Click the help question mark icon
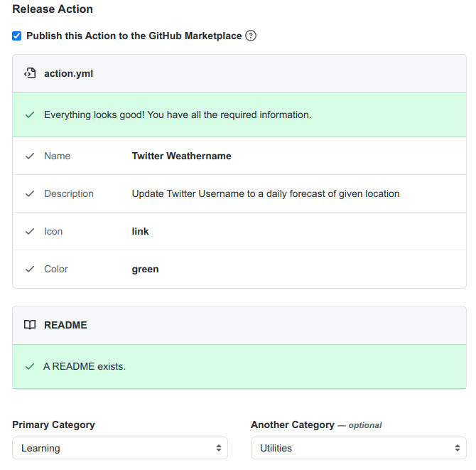This screenshot has width=476, height=470. tap(251, 36)
